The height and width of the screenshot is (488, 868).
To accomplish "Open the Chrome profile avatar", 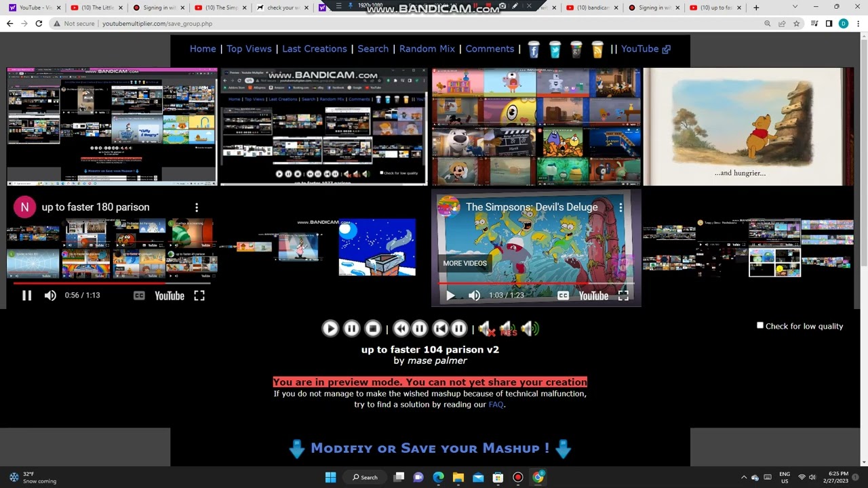I will tap(844, 23).
